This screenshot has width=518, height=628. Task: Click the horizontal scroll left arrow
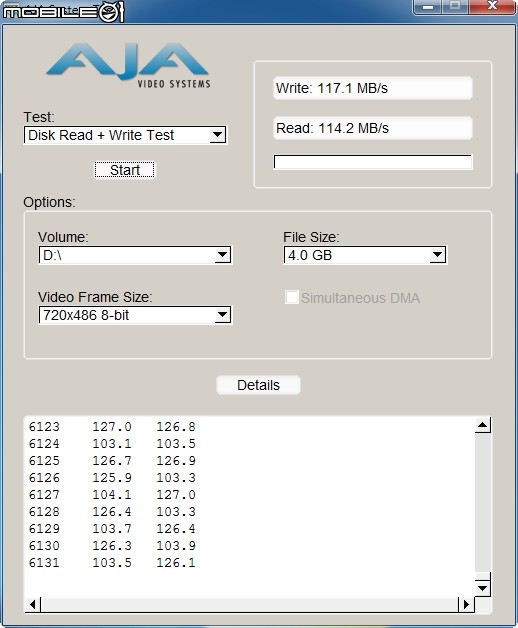click(33, 604)
